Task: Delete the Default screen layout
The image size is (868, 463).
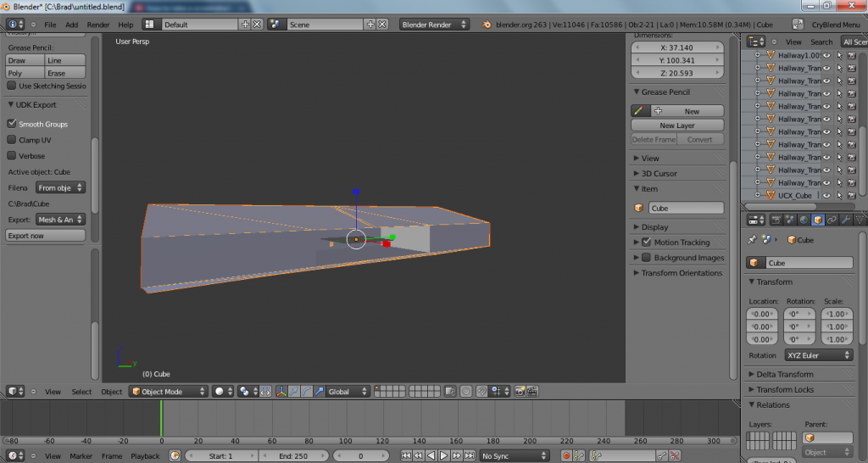Action: [x=258, y=25]
